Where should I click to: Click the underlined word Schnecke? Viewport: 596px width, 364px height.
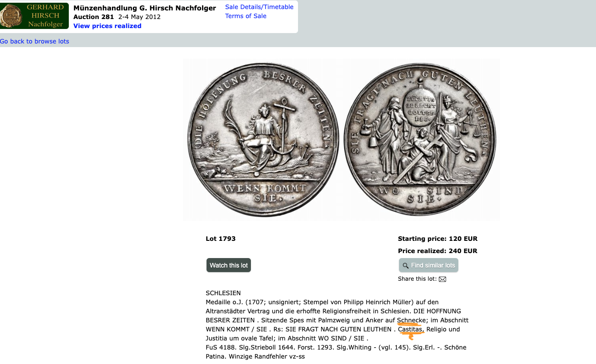coord(411,320)
